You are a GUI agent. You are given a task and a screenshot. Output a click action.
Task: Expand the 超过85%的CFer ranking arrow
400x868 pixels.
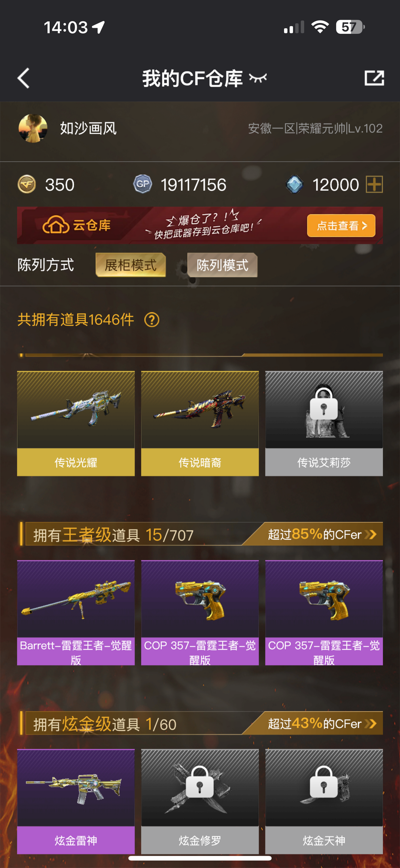click(x=370, y=534)
